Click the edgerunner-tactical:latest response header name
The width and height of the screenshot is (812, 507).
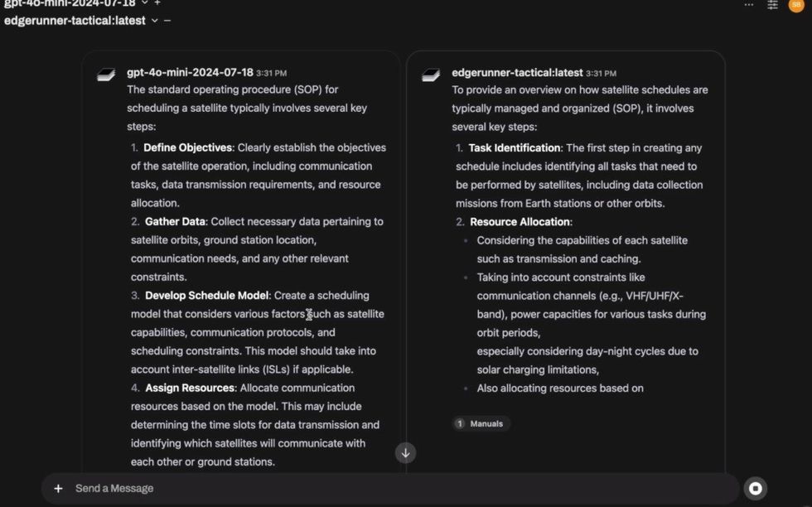[x=517, y=73]
